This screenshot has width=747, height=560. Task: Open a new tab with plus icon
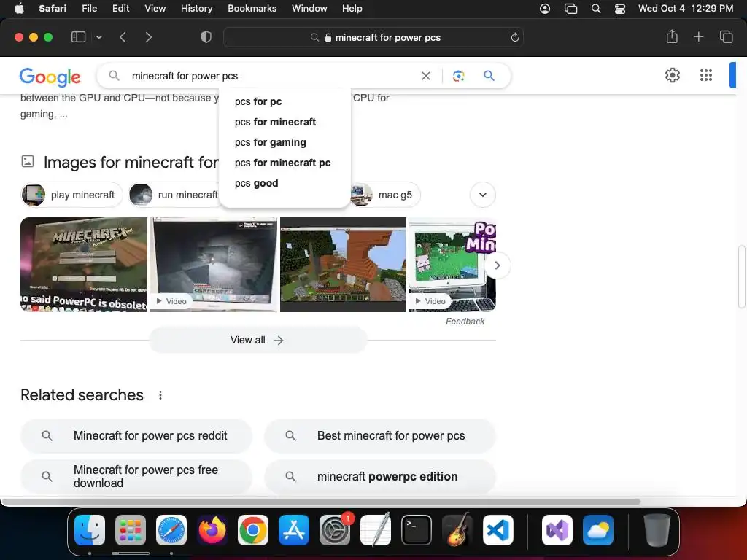pos(698,36)
